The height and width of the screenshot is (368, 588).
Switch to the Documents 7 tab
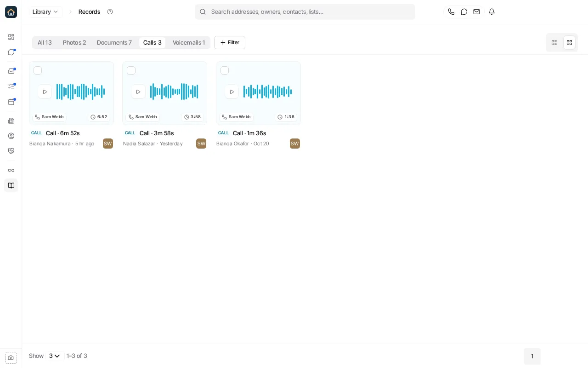click(114, 42)
